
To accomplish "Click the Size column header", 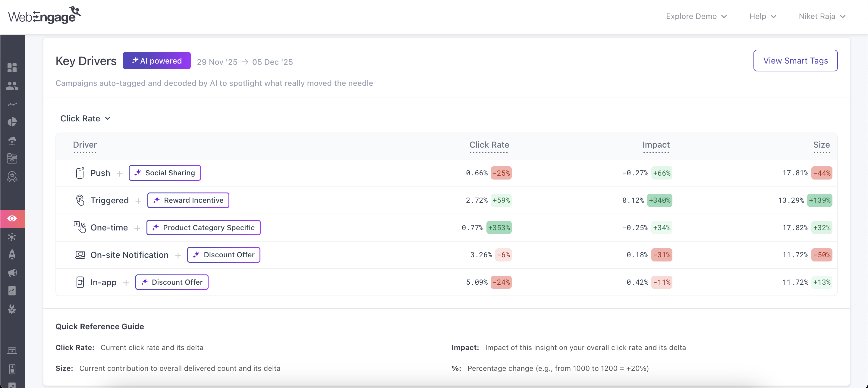I will (x=821, y=145).
